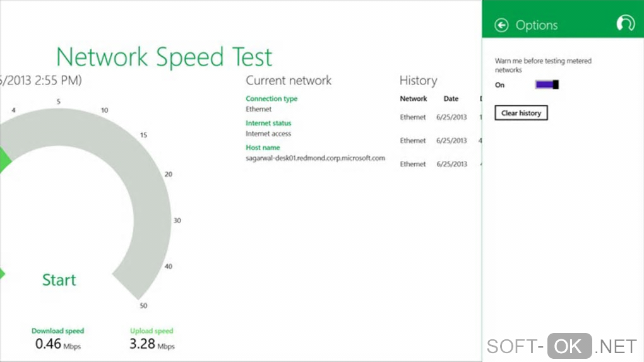Viewport: 644px width, 362px height.
Task: Start the network speed test
Action: tap(59, 280)
